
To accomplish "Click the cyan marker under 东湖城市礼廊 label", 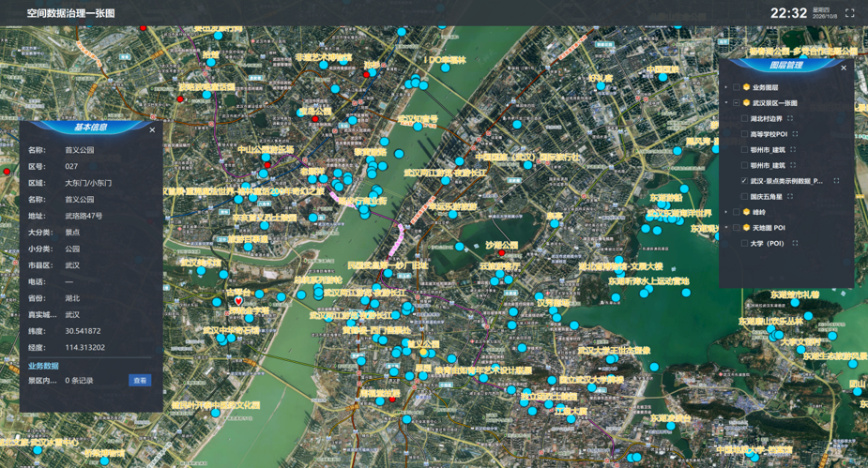I will [795, 303].
